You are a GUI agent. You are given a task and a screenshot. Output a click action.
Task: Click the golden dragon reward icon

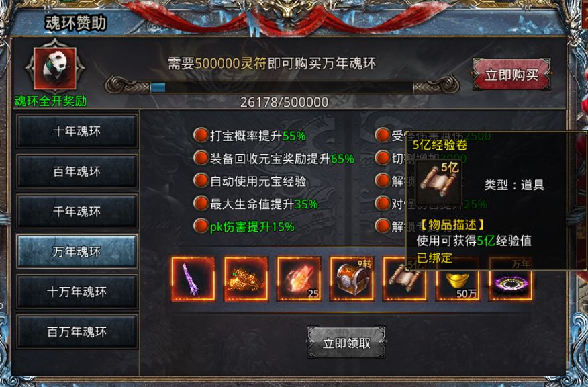pos(246,279)
